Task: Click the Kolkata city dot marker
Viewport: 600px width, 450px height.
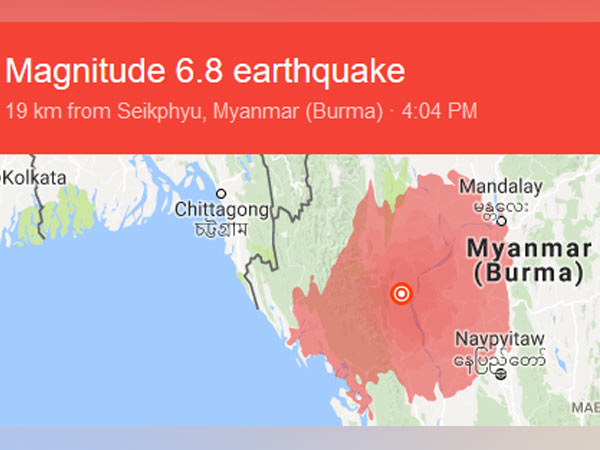Action: click(4, 178)
